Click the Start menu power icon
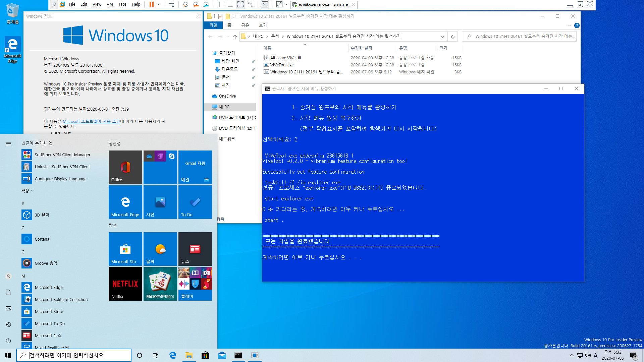The image size is (644, 362). point(8,341)
